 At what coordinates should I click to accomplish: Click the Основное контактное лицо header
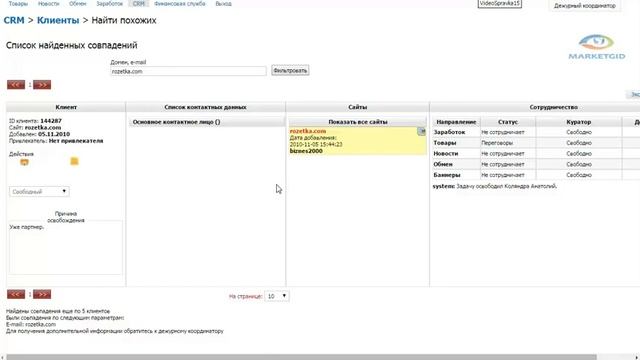pos(207,122)
